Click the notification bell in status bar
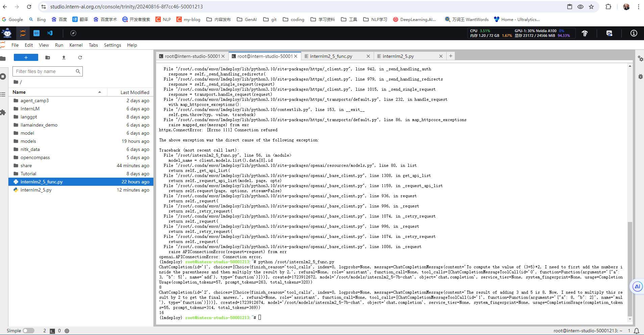This screenshot has width=644, height=335. point(637,331)
